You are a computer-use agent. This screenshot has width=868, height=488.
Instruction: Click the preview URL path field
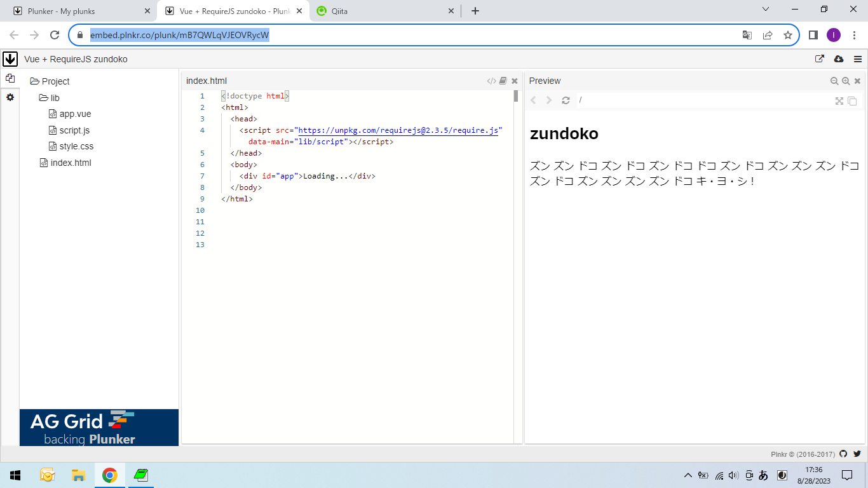(704, 100)
